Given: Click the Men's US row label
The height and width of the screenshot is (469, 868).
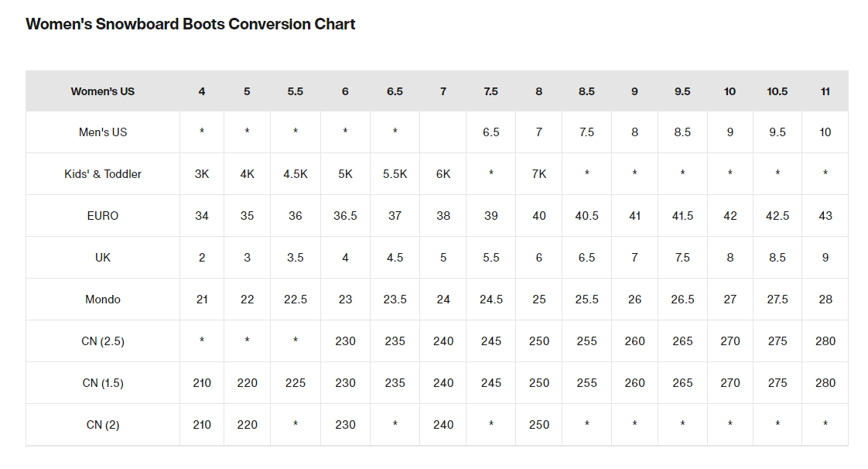Looking at the screenshot, I should (x=102, y=132).
